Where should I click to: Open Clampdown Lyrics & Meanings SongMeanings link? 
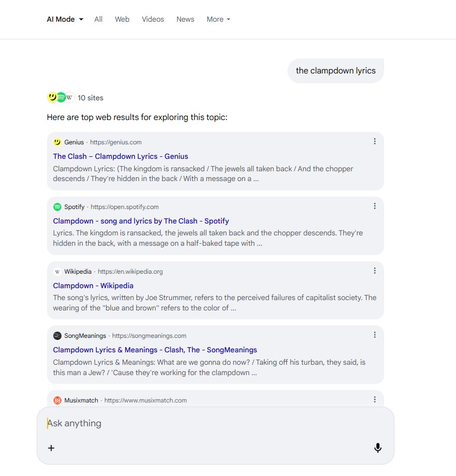tap(155, 350)
